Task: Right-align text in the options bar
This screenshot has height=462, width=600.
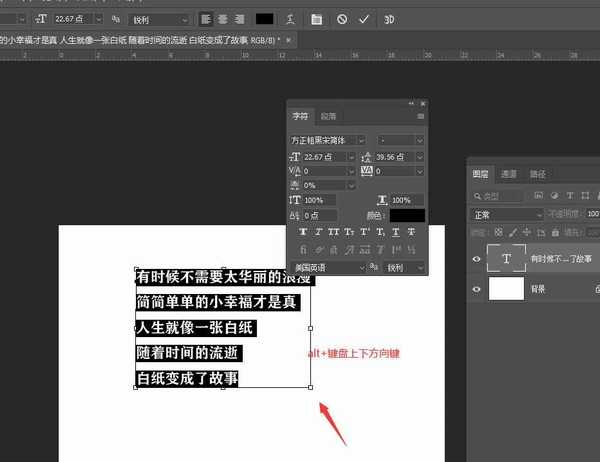Action: [238, 19]
